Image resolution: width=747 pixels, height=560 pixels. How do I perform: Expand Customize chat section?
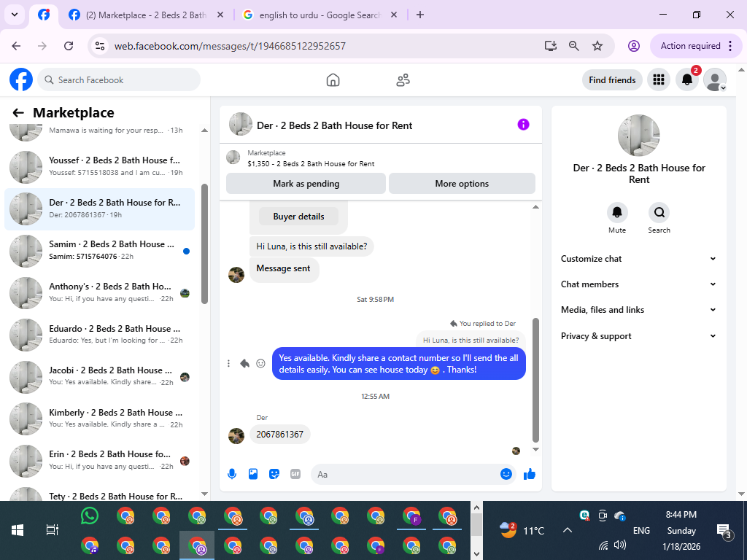coord(638,259)
